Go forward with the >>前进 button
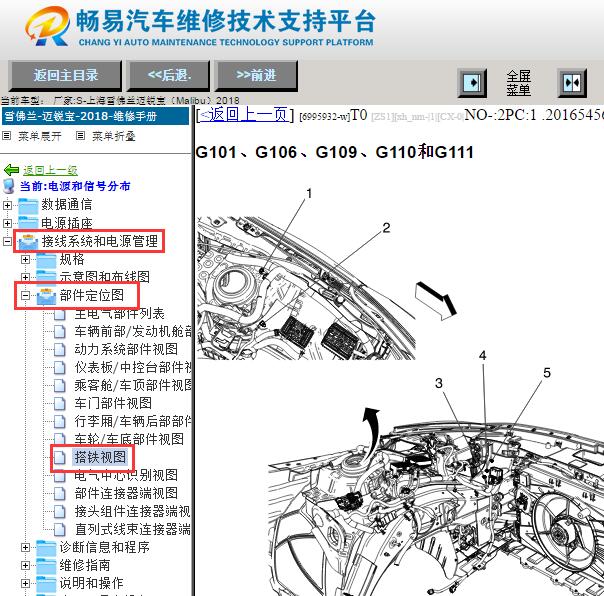This screenshot has width=604, height=596. tap(256, 75)
